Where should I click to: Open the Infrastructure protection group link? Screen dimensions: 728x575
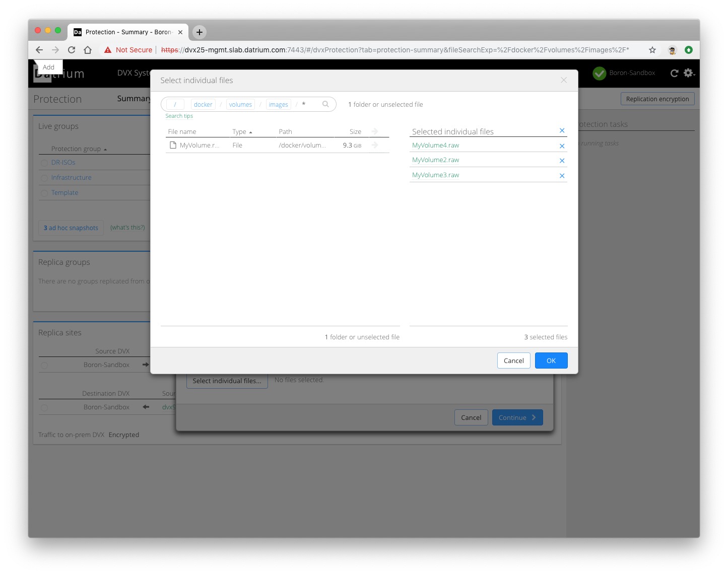pos(71,178)
